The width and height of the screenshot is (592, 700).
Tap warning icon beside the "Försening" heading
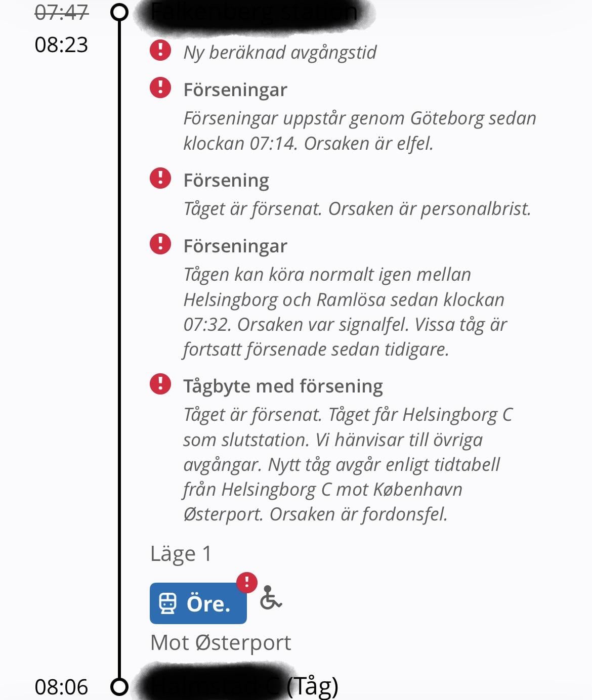pyautogui.click(x=160, y=178)
